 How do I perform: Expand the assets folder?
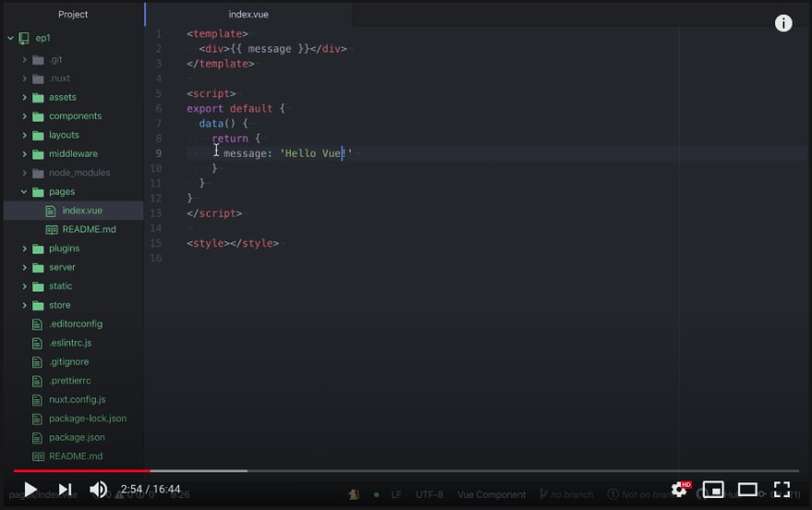24,98
